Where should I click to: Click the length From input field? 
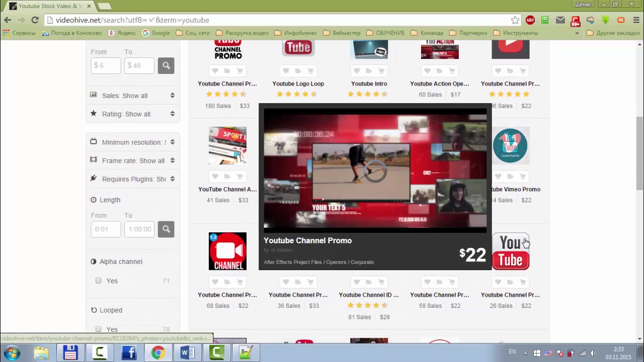coord(106,229)
